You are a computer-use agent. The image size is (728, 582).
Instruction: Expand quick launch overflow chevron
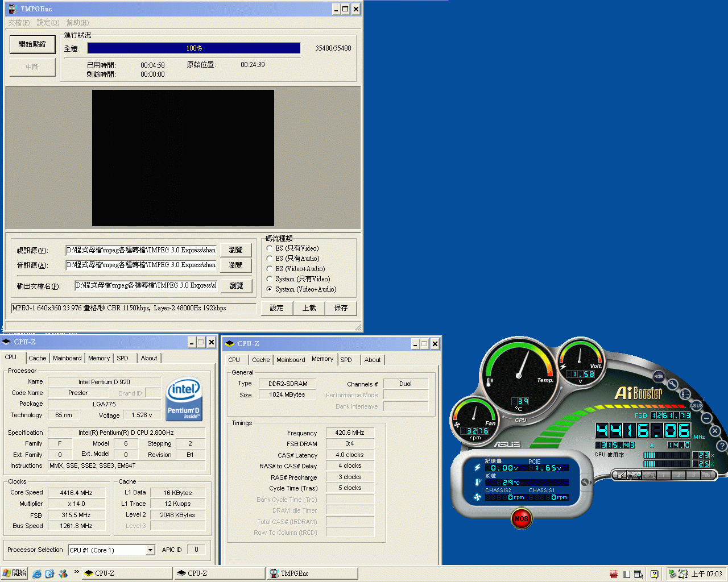(x=76, y=572)
